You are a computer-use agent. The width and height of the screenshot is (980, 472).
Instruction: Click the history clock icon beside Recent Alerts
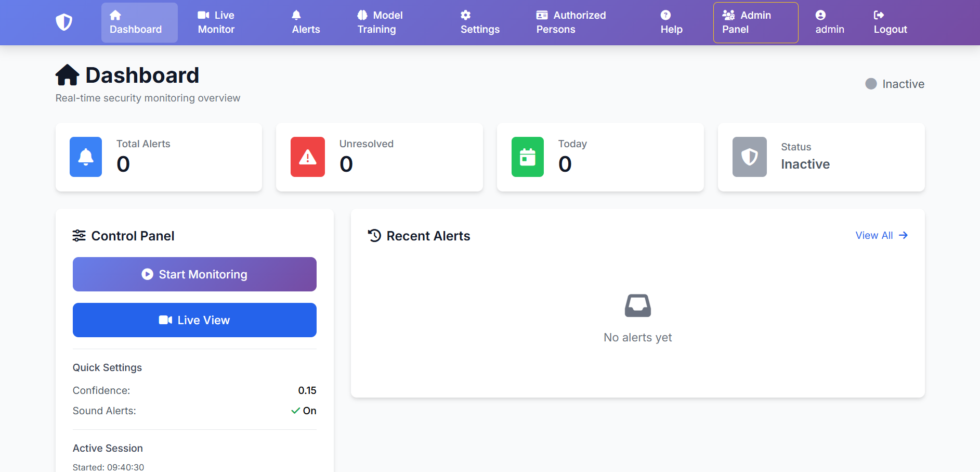374,235
